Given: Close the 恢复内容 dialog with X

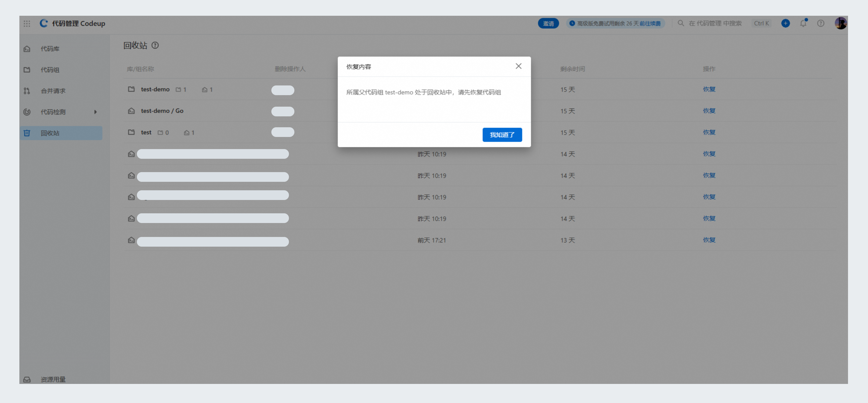Looking at the screenshot, I should (518, 66).
